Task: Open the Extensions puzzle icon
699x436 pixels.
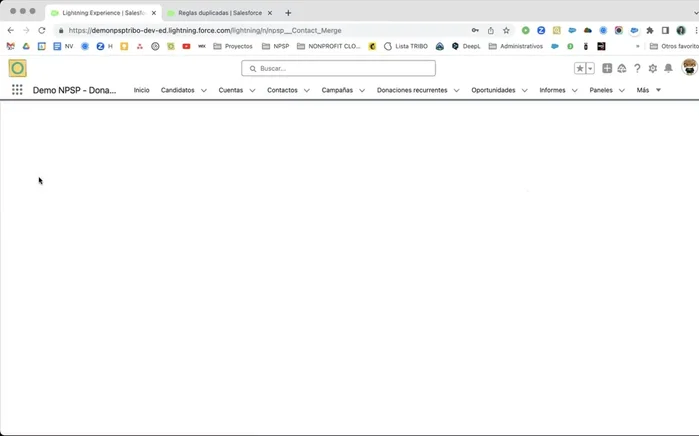Action: (650, 30)
